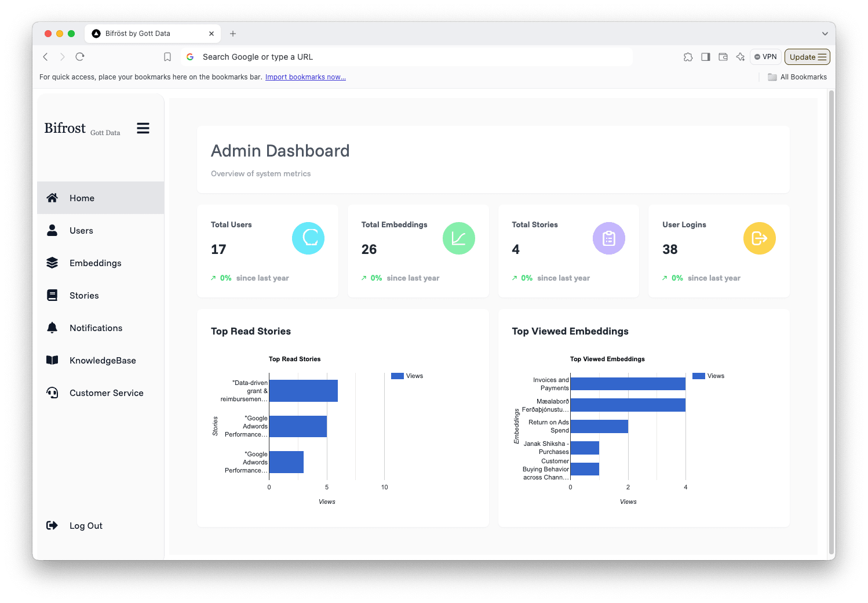The image size is (868, 603).
Task: Open the tab search chevron on tab strip
Action: point(825,33)
